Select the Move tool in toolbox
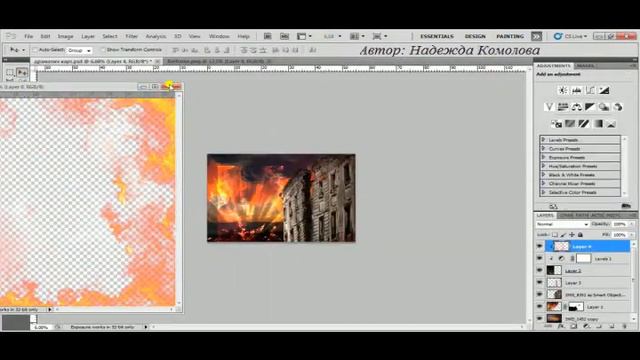The width and height of the screenshot is (640, 360). [22, 73]
